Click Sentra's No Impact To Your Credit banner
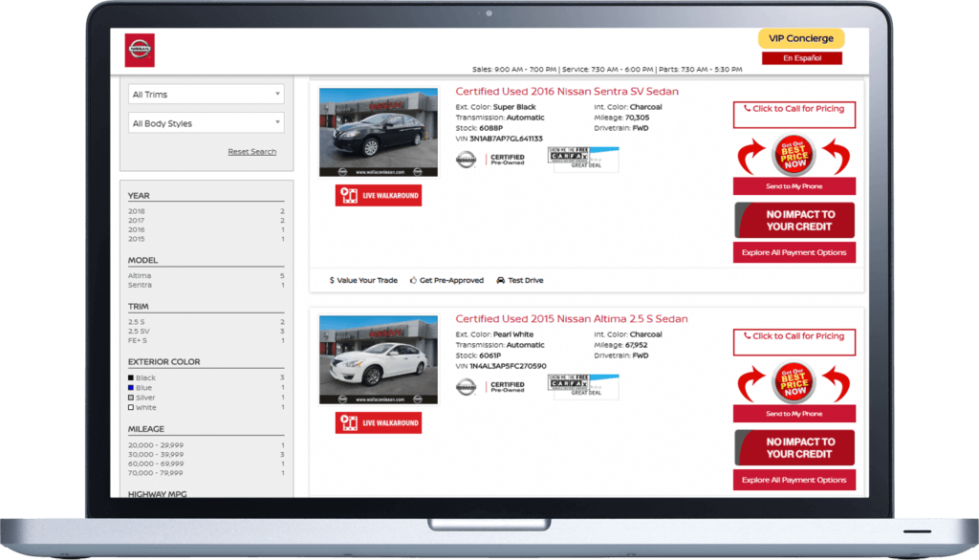Screen dimensions: 979x560 pyautogui.click(x=794, y=221)
